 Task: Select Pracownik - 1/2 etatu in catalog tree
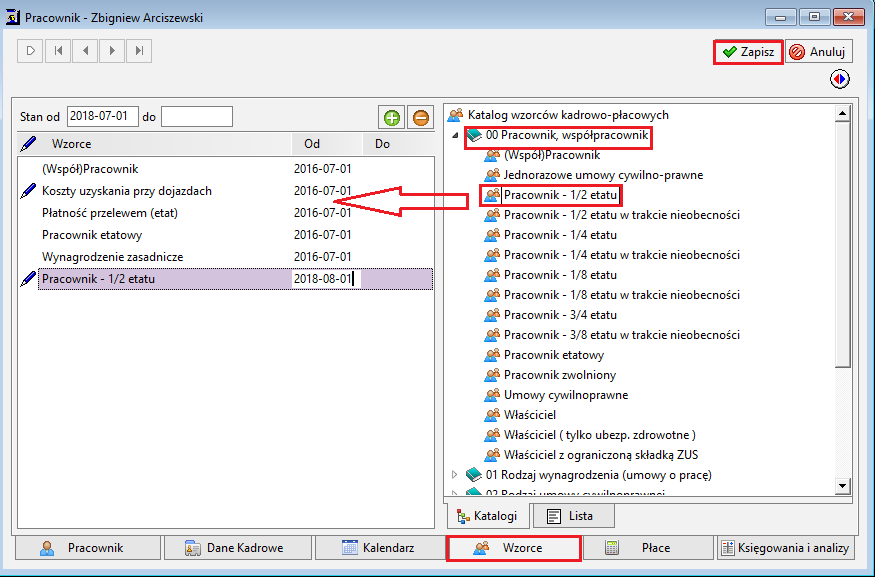560,195
